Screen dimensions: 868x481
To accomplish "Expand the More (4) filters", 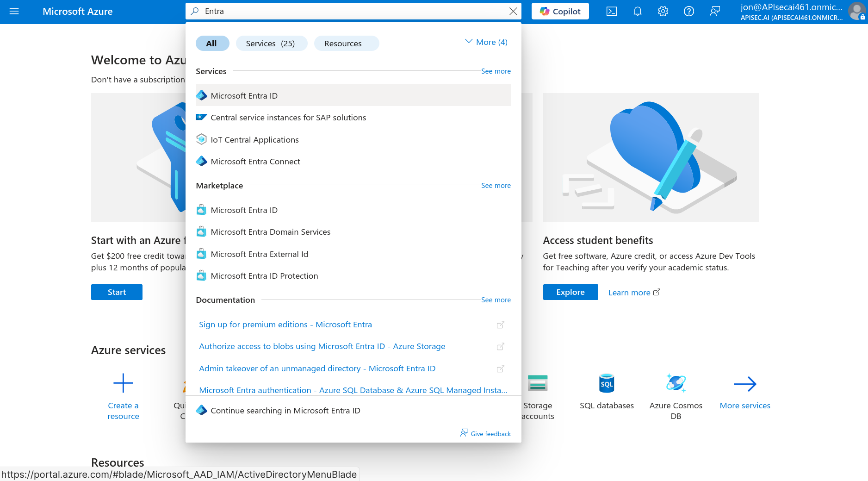I will point(486,42).
